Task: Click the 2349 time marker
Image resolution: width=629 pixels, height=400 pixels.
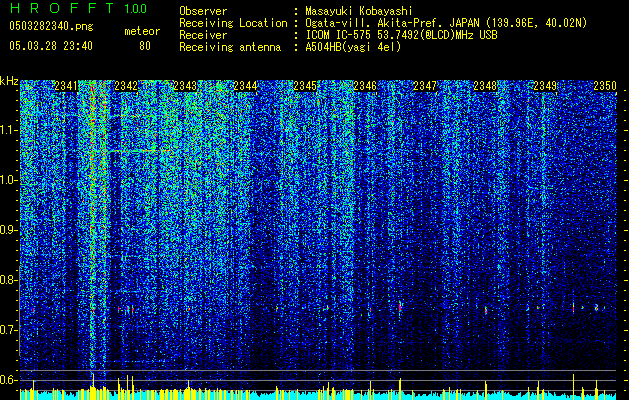Action: [x=545, y=86]
